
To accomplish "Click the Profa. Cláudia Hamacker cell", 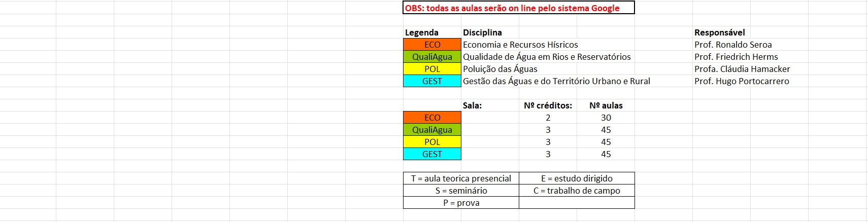I will pyautogui.click(x=742, y=69).
